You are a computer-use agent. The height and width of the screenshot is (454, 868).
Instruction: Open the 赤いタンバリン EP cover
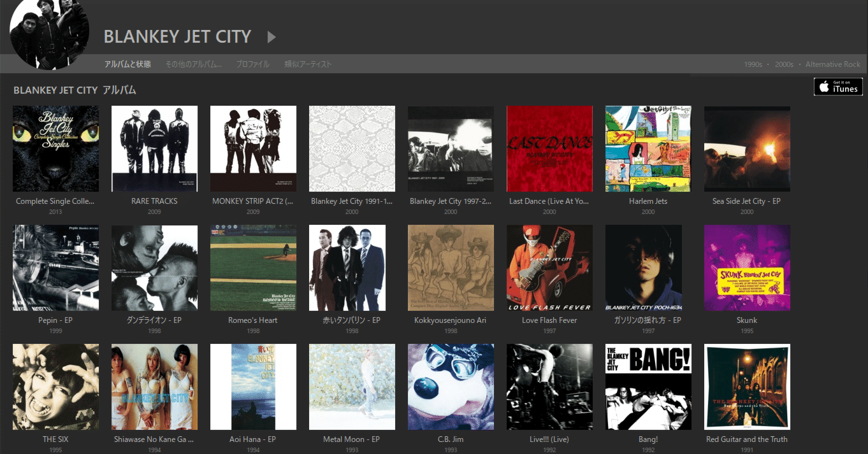click(347, 267)
